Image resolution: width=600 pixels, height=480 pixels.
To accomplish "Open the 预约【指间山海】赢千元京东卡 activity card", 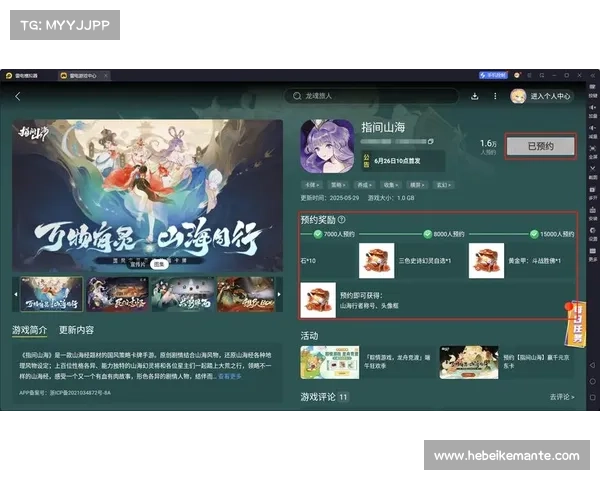I will (x=507, y=362).
